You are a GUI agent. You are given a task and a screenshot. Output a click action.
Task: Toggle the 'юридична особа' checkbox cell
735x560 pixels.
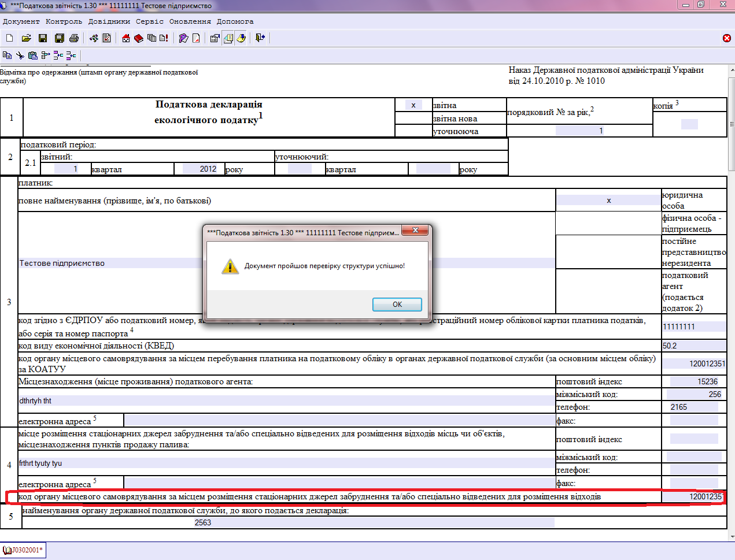coord(608,201)
